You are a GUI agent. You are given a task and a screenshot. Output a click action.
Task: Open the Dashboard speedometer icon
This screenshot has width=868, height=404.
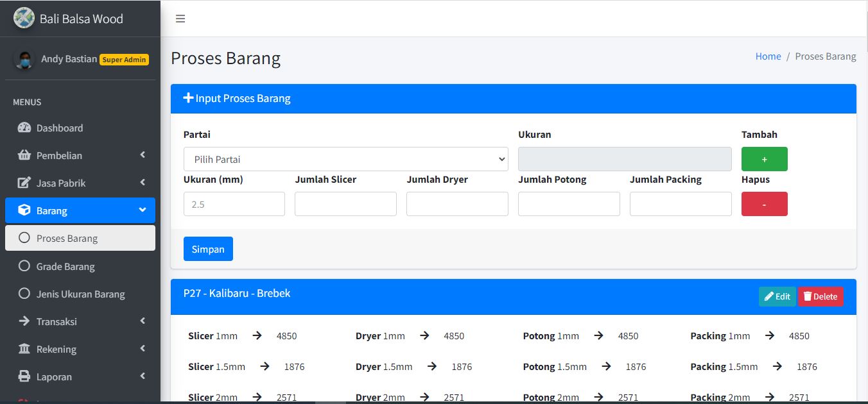pyautogui.click(x=24, y=128)
